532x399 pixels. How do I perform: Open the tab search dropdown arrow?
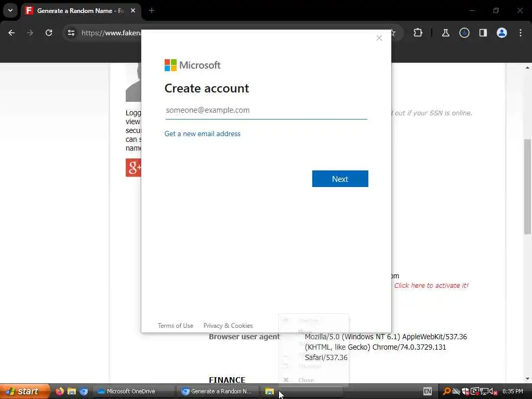tap(10, 10)
